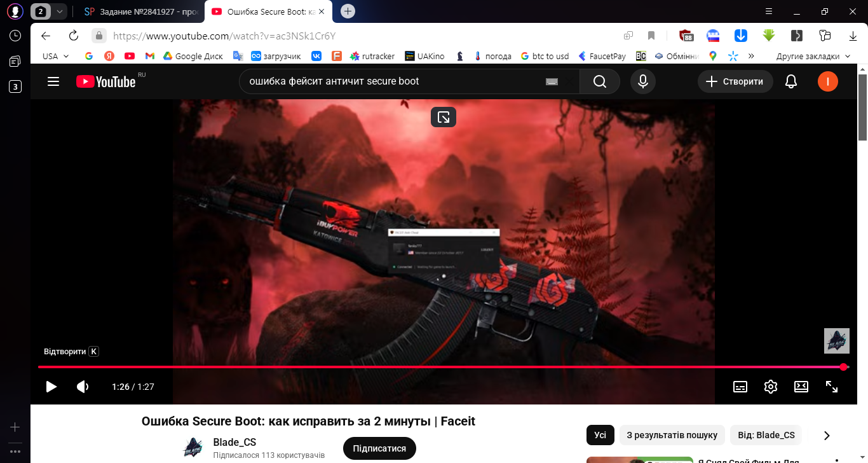Viewport: 868px width, 463px height.
Task: Open the browser downloads tray icon
Action: pyautogui.click(x=852, y=36)
